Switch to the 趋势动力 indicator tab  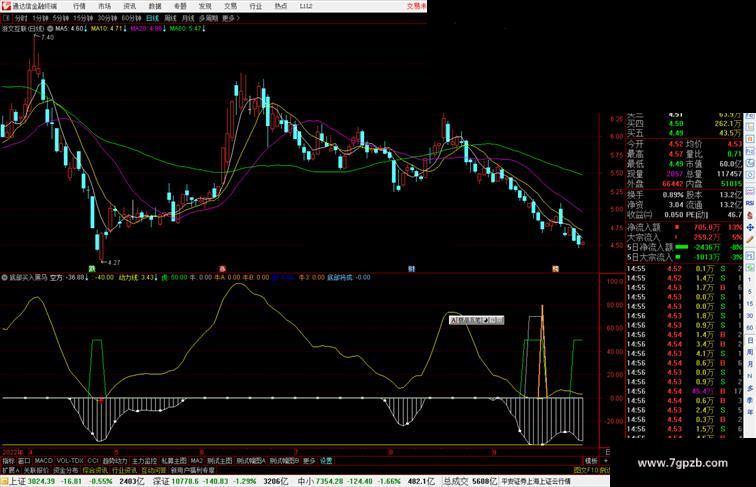click(115, 461)
